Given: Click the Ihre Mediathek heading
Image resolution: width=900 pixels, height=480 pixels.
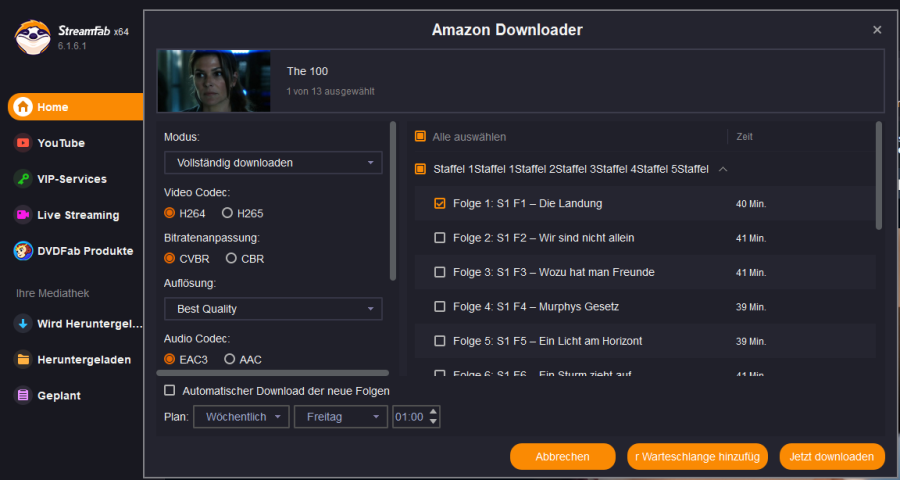Looking at the screenshot, I should [x=52, y=293].
